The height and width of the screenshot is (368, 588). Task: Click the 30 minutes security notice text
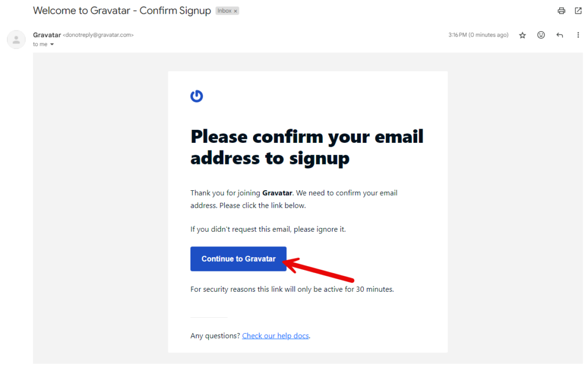coord(292,289)
